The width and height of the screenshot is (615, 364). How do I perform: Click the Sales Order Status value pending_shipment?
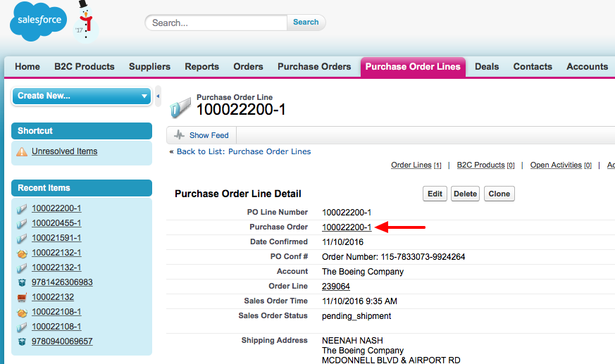[x=356, y=316]
